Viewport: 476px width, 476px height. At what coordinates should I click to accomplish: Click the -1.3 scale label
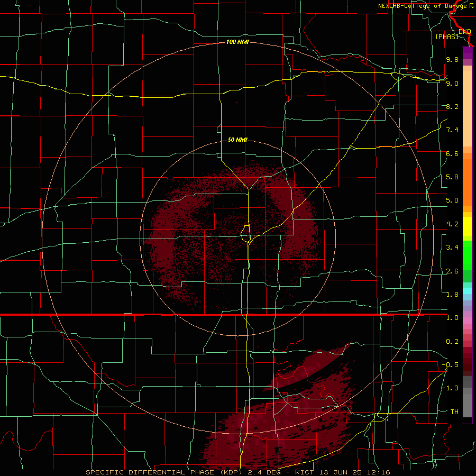click(450, 388)
